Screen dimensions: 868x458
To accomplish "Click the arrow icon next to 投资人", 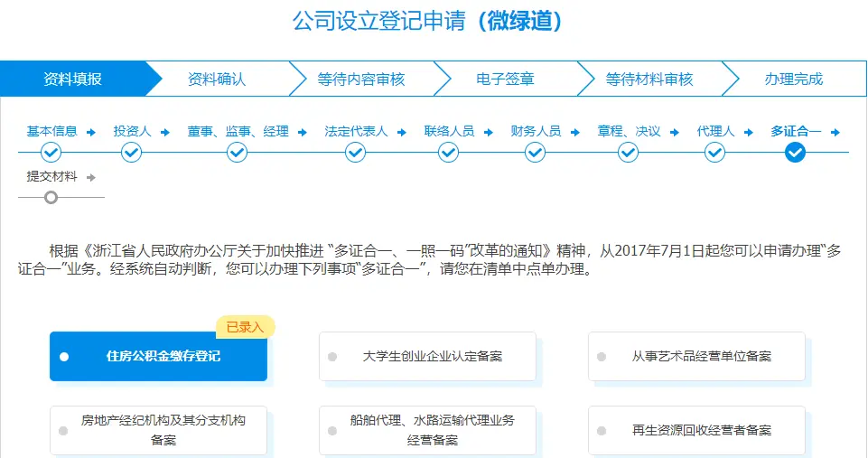I will 165,133.
